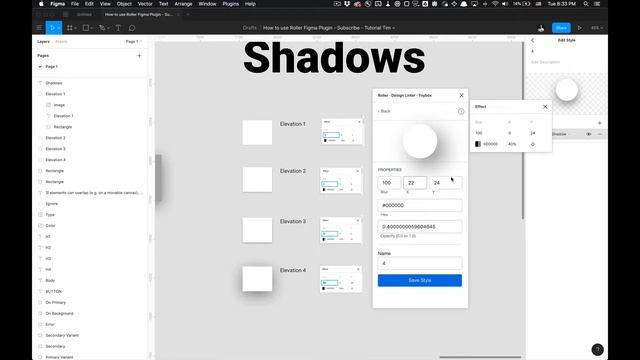The height and width of the screenshot is (360, 640).
Task: Click effect thumbnail beside Elevation 1
Action: click(x=342, y=131)
